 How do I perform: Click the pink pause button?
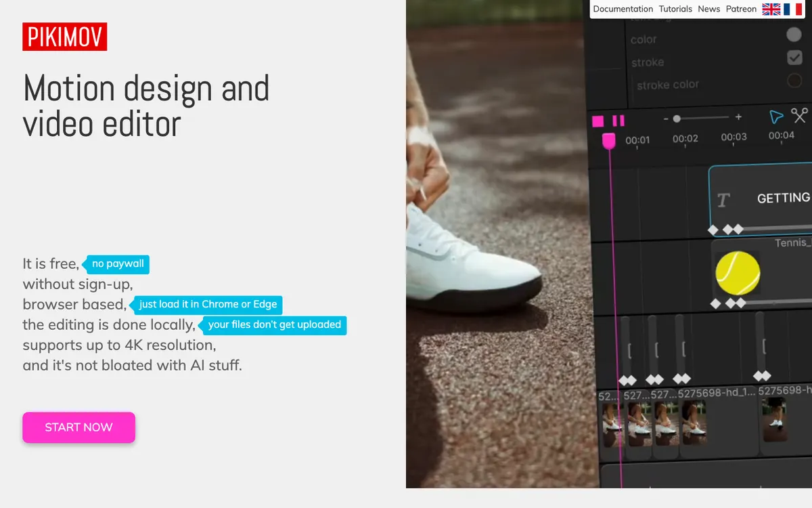pos(618,121)
